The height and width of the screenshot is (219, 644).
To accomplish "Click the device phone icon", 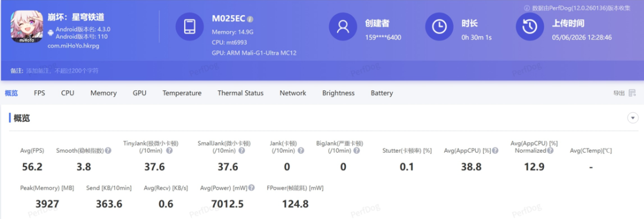I will pos(190,27).
